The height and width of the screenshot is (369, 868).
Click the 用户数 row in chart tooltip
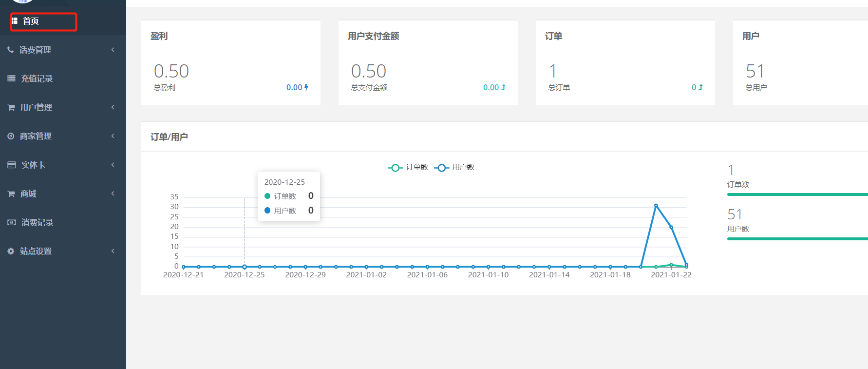pyautogui.click(x=289, y=211)
